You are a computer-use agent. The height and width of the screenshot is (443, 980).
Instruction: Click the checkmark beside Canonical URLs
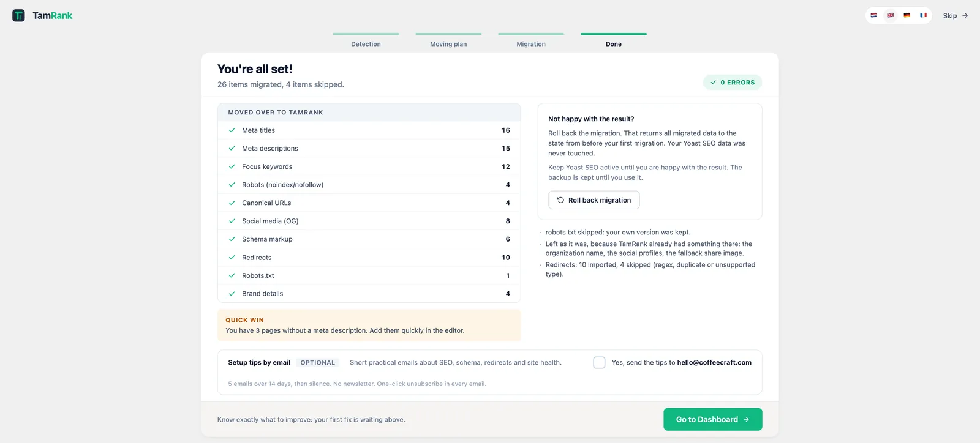point(232,203)
